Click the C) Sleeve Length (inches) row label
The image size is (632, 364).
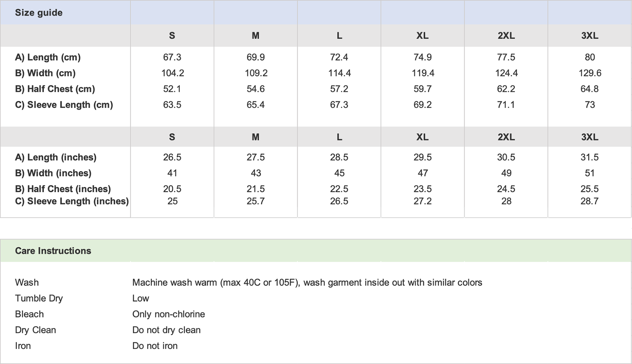point(72,201)
